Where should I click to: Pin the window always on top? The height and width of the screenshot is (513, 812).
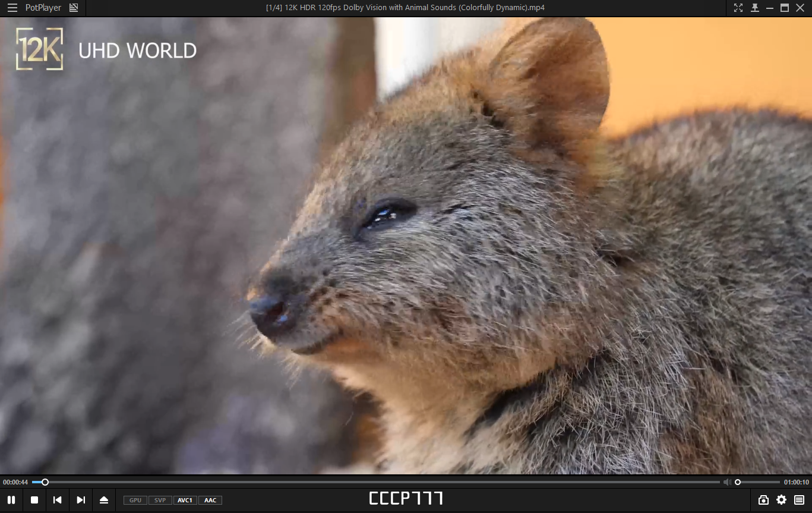point(754,8)
